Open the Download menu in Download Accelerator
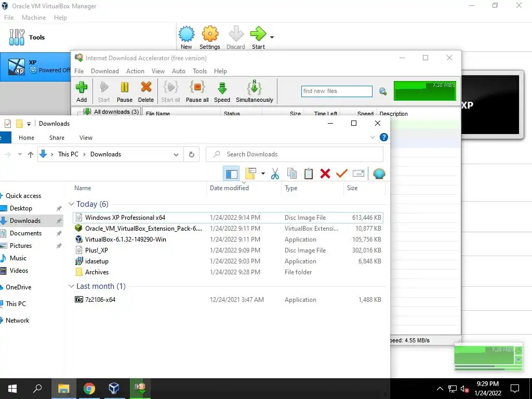The width and height of the screenshot is (532, 399). (x=105, y=71)
